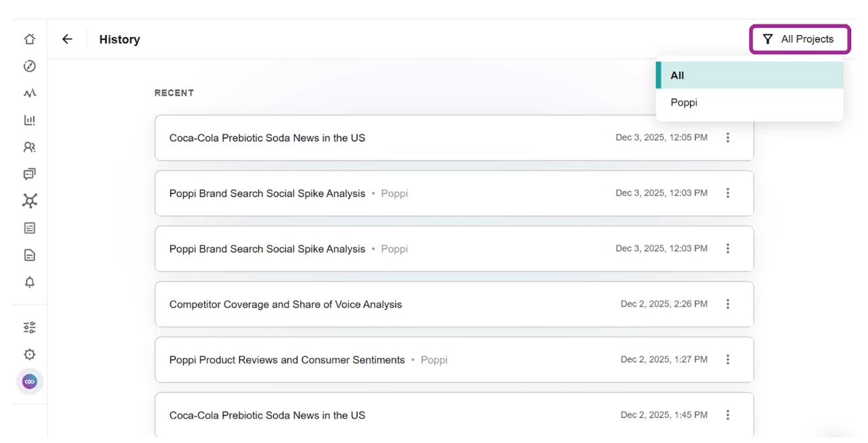This screenshot has width=868, height=443.
Task: Open the bar chart analytics icon
Action: click(30, 120)
